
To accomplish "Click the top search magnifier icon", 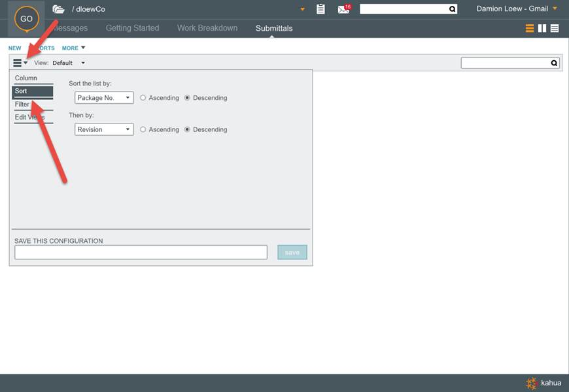I will [x=452, y=9].
